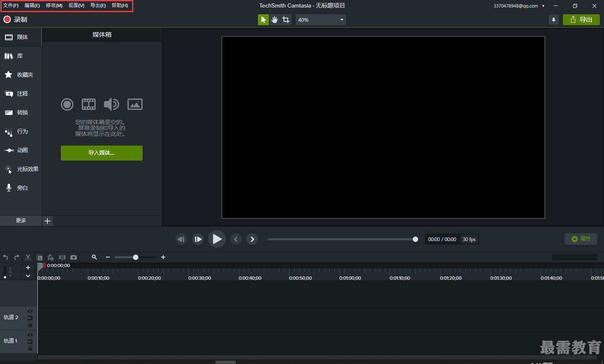Click the video film icon in media bin

tap(89, 104)
